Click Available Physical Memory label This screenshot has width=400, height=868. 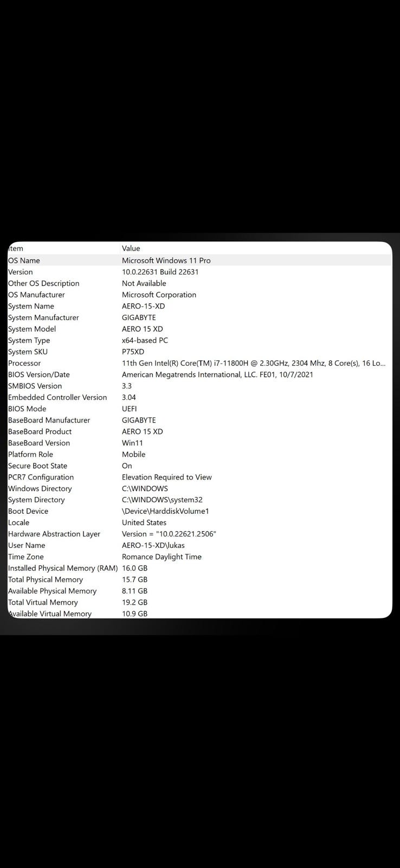(x=52, y=591)
